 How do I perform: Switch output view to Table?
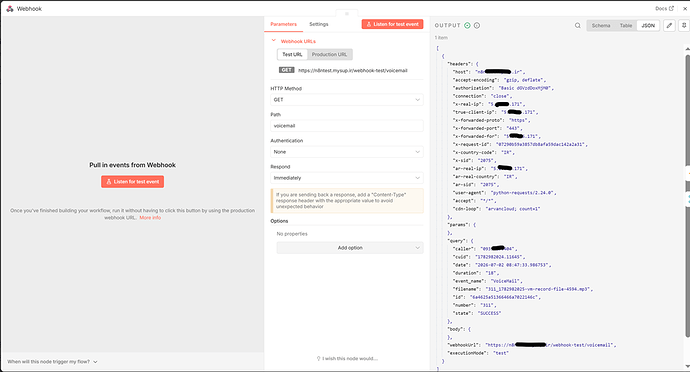[626, 26]
